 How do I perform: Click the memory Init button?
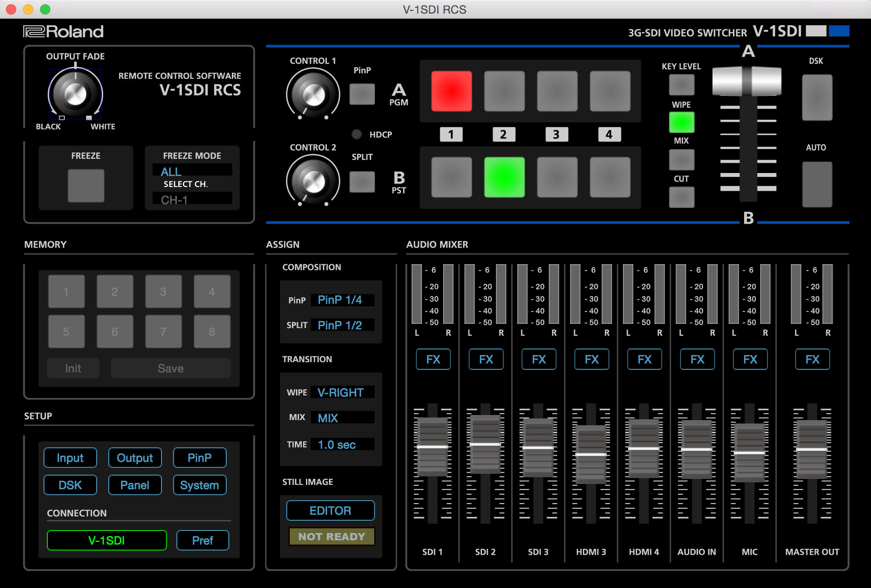tap(73, 368)
